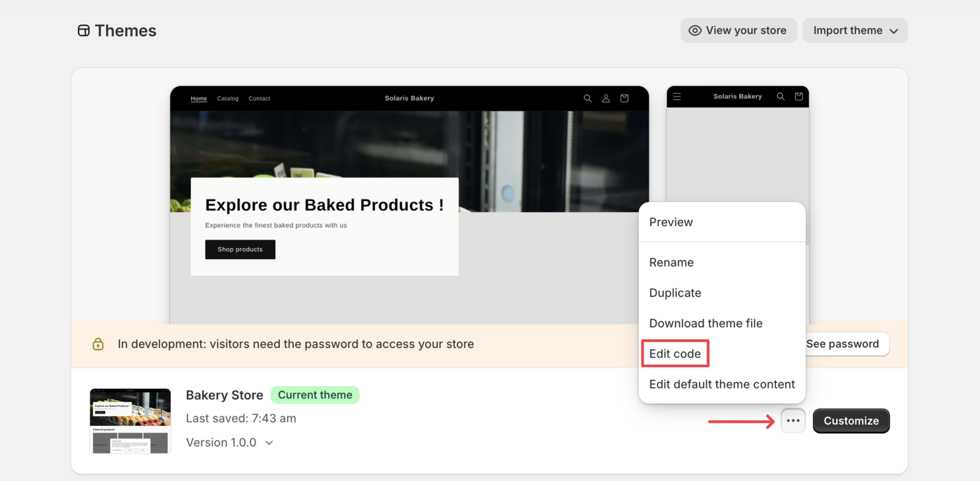Click the Bakery Store theme thumbnail
This screenshot has width=980, height=481.
click(130, 421)
